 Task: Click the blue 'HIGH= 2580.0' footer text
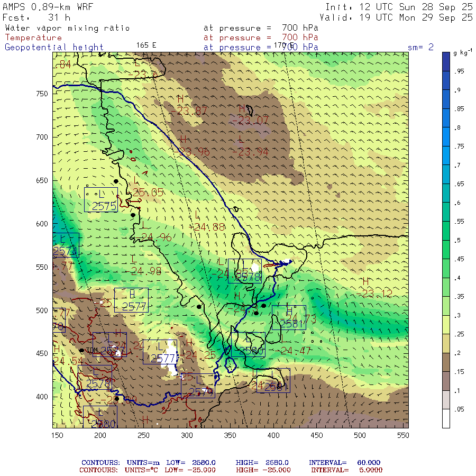point(262,462)
